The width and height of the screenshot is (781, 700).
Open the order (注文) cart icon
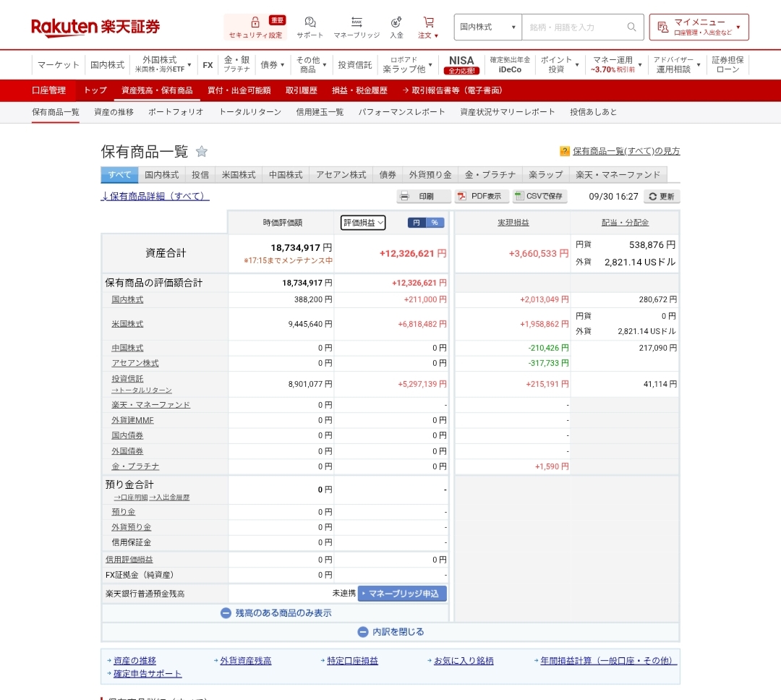429,22
